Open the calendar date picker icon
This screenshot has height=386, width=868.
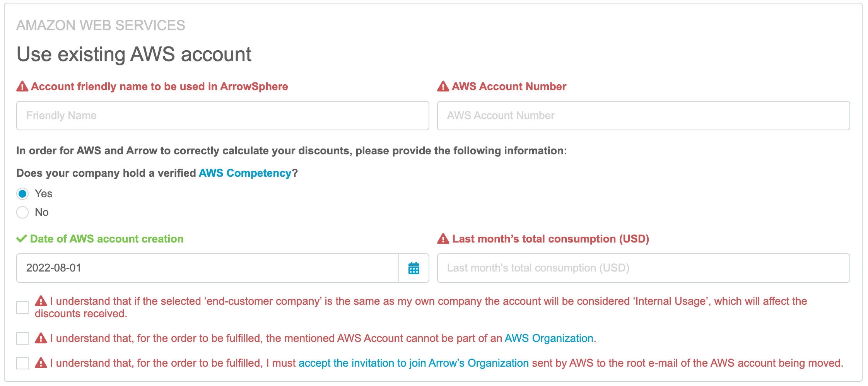point(414,268)
